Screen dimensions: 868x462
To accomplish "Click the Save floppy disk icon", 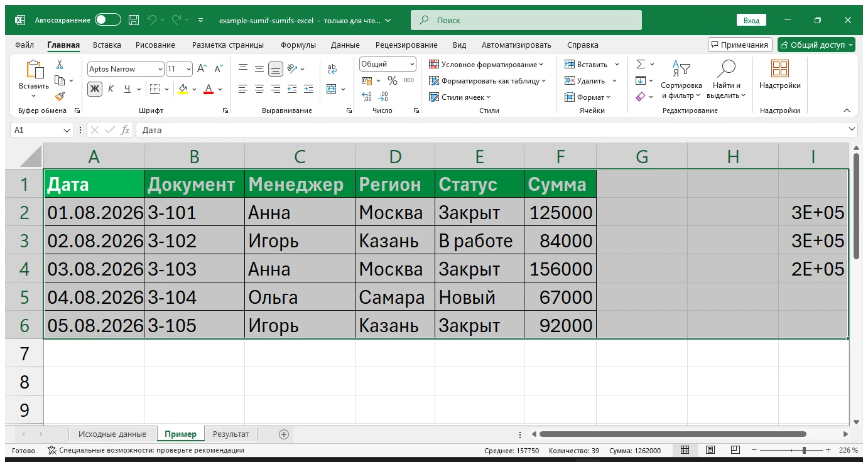I will pos(134,20).
